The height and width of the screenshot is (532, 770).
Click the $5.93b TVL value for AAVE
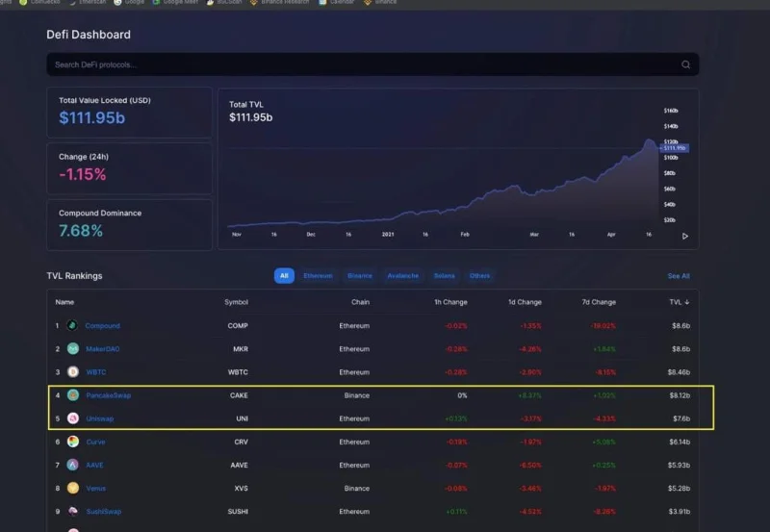679,466
